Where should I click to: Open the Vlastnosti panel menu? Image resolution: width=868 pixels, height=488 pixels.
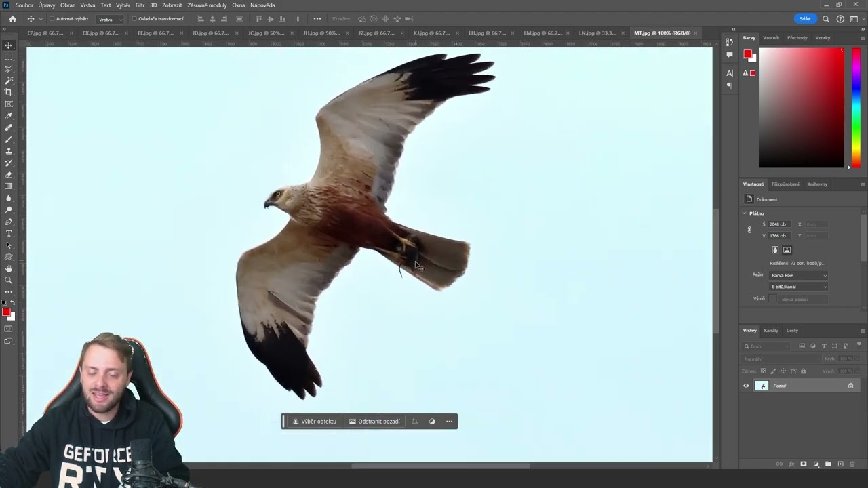(863, 184)
